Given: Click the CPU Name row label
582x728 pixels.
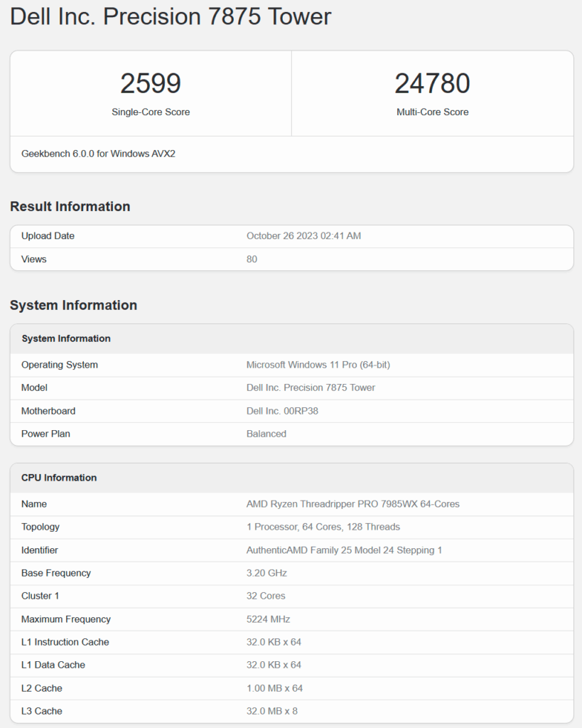Looking at the screenshot, I should (34, 504).
